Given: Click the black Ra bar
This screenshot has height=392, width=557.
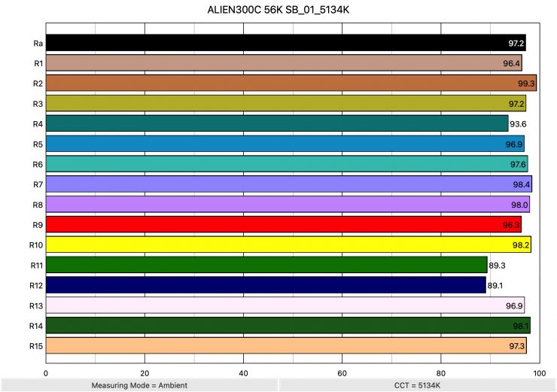Looking at the screenshot, I should (x=285, y=42).
